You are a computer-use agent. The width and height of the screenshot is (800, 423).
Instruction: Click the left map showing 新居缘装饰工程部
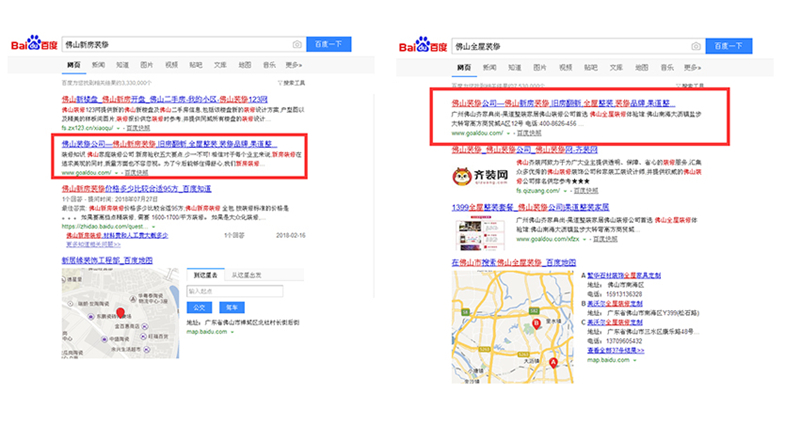120,313
